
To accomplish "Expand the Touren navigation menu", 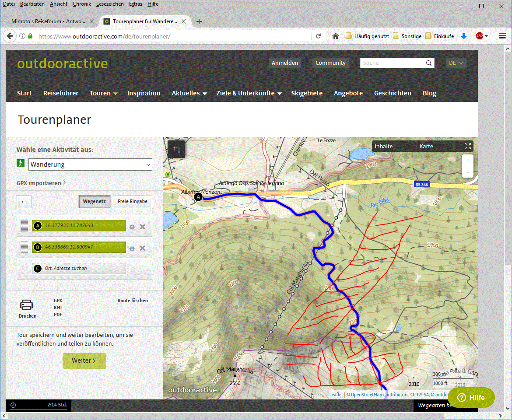I will pyautogui.click(x=103, y=93).
